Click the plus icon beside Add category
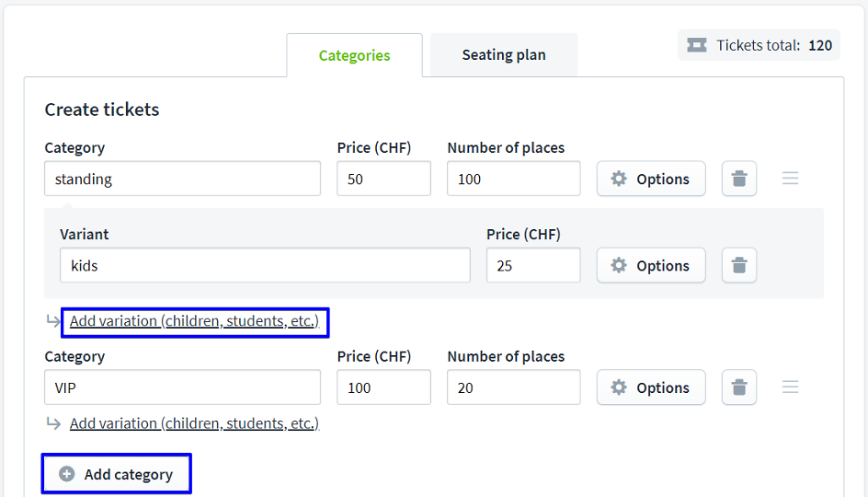868x497 pixels. tap(67, 475)
